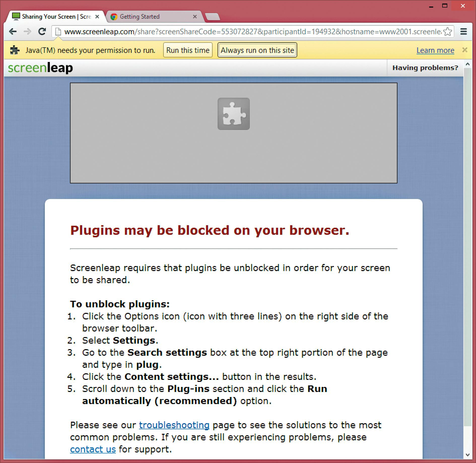Focus the address bar URL field
This screenshot has height=463, width=476.
[x=253, y=31]
